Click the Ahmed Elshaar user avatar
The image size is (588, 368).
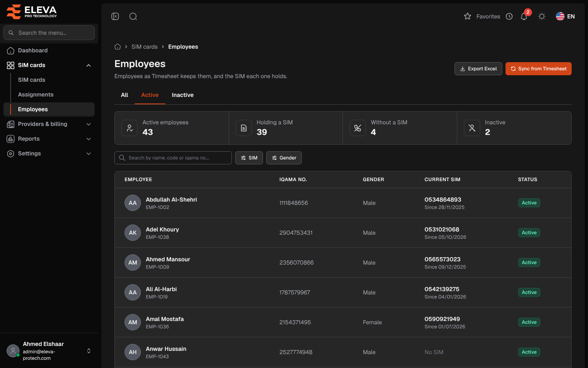coord(13,351)
